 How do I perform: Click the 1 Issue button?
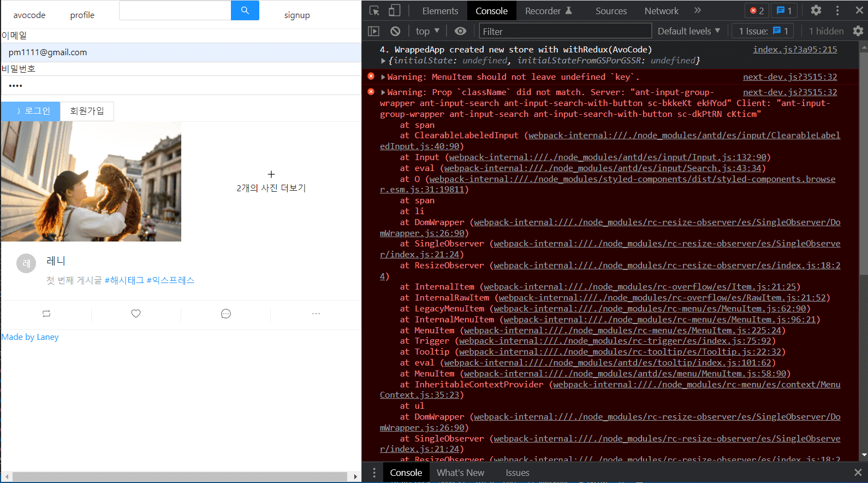763,31
